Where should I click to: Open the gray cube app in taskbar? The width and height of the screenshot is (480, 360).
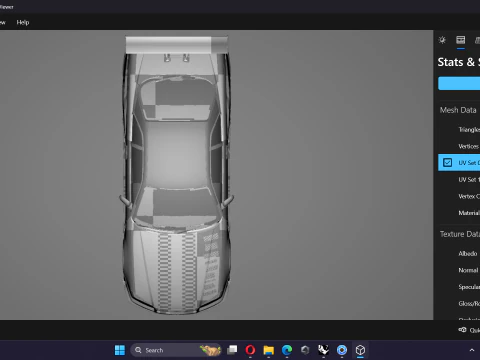point(305,350)
